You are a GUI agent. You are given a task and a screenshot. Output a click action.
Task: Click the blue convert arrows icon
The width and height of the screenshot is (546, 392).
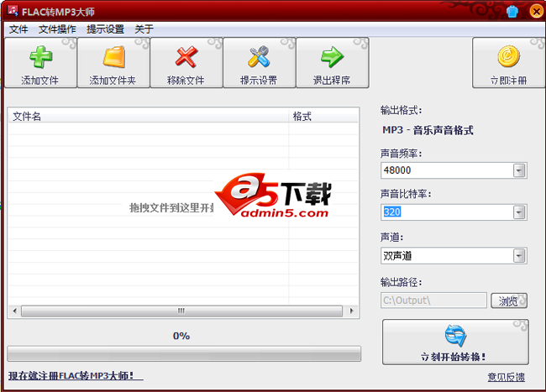(x=455, y=335)
